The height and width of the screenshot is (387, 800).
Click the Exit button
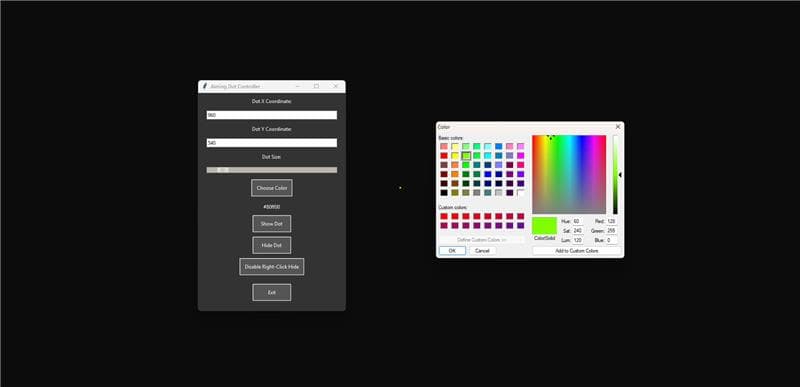[x=271, y=292]
